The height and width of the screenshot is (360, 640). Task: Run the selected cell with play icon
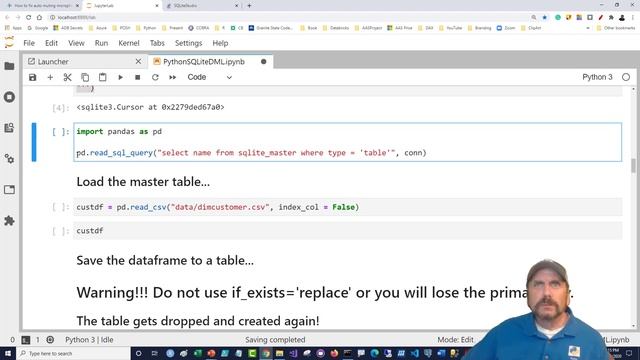coord(120,77)
